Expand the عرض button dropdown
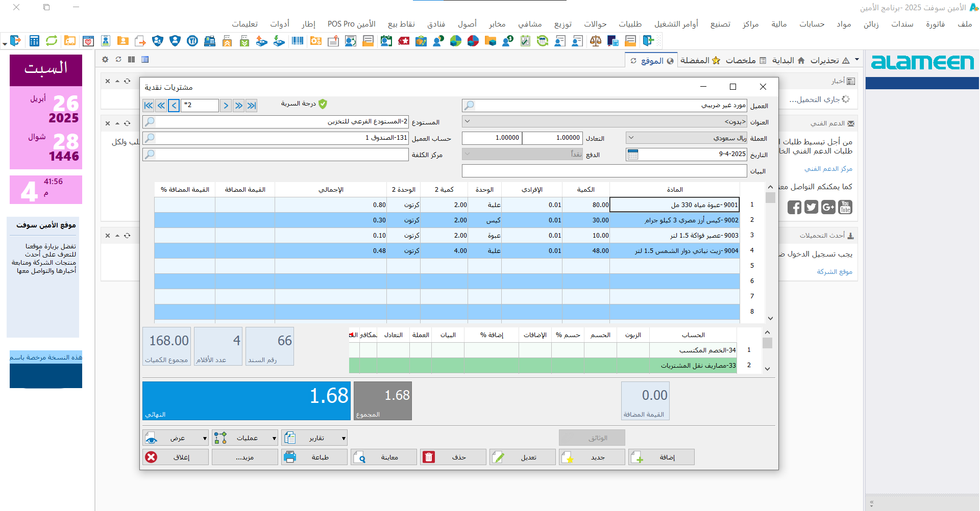Viewport: 980px width, 511px height. (x=205, y=438)
